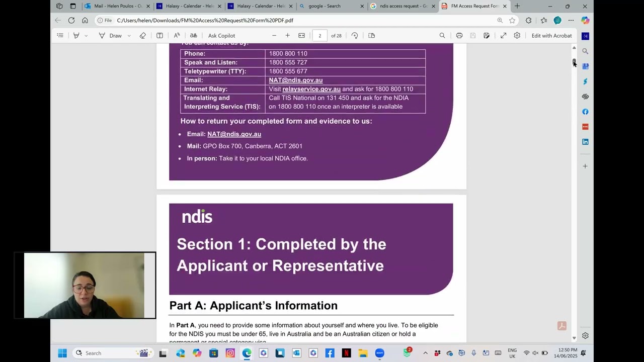Expand the Draw options dropdown arrow

click(x=129, y=36)
